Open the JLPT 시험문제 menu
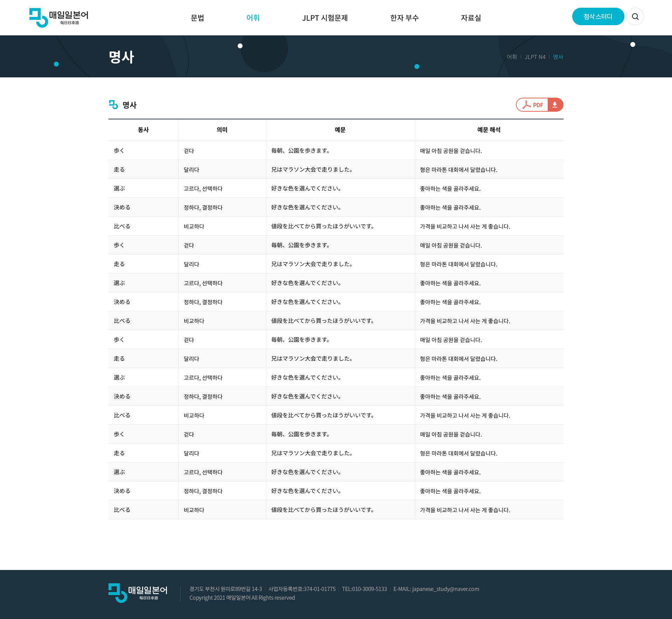Image resolution: width=672 pixels, height=619 pixels. (325, 18)
